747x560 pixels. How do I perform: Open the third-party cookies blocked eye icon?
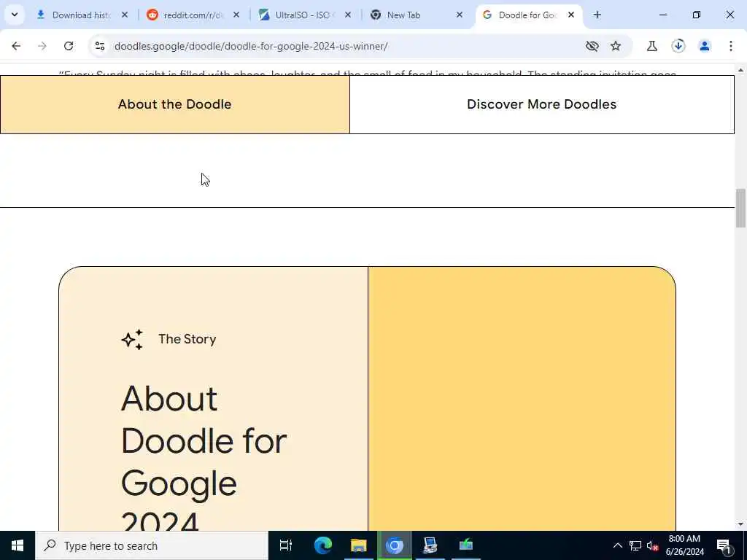coord(592,46)
